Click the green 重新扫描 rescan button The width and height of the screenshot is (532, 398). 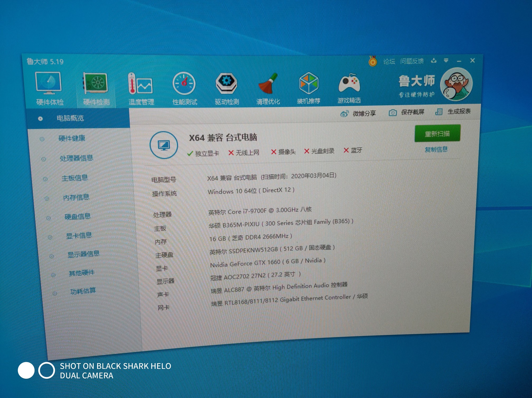[x=437, y=134]
